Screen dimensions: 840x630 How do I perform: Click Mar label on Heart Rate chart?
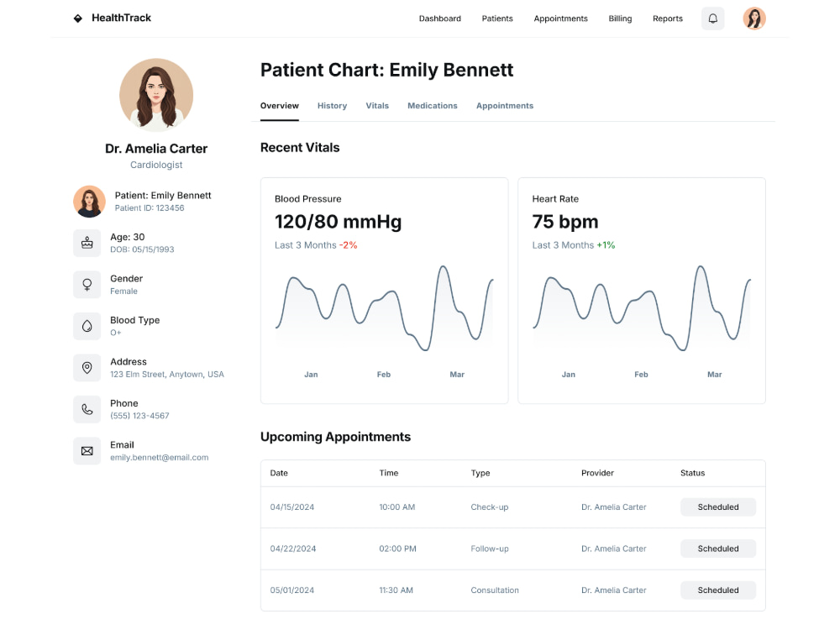pos(714,375)
